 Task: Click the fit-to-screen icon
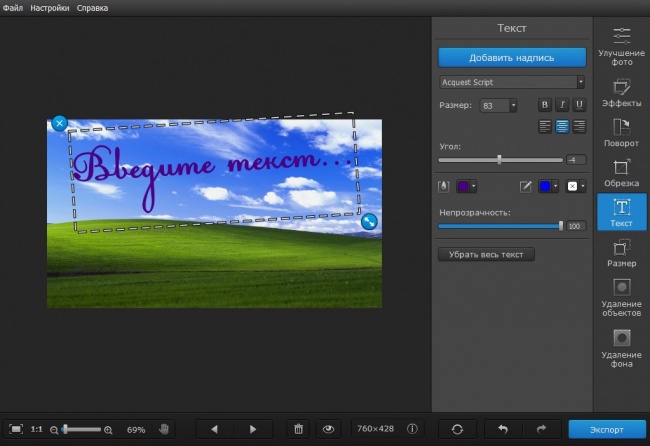pyautogui.click(x=16, y=429)
